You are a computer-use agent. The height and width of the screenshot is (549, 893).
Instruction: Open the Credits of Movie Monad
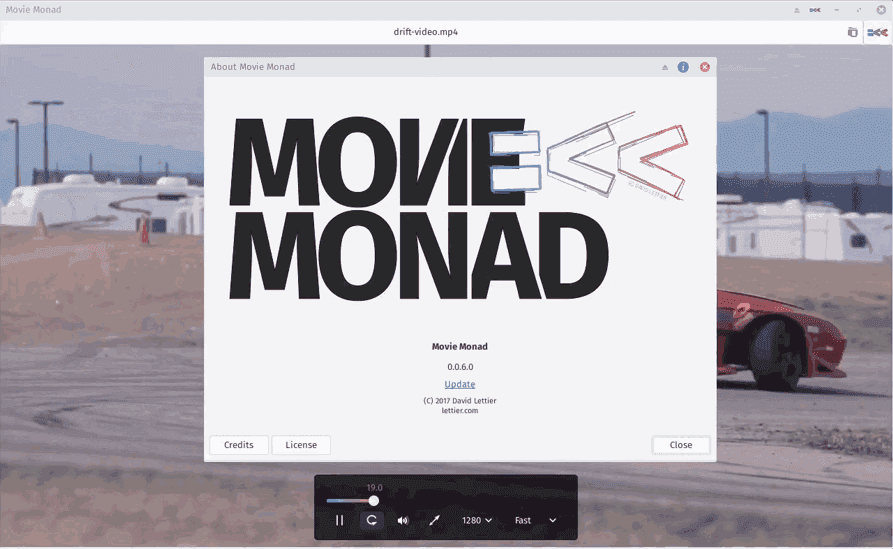(239, 445)
